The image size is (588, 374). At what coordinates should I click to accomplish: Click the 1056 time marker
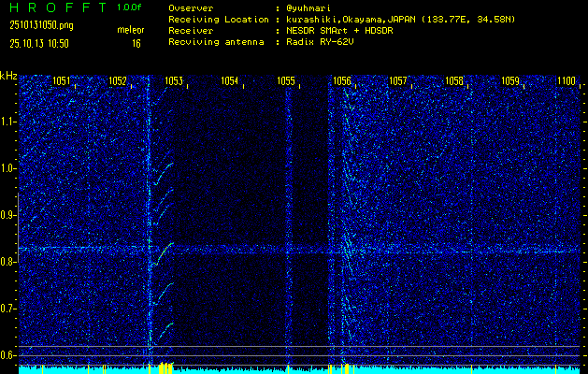click(342, 81)
